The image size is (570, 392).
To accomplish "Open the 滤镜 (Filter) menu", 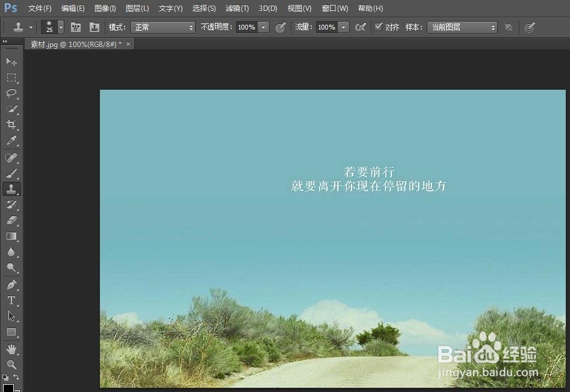I will (237, 8).
